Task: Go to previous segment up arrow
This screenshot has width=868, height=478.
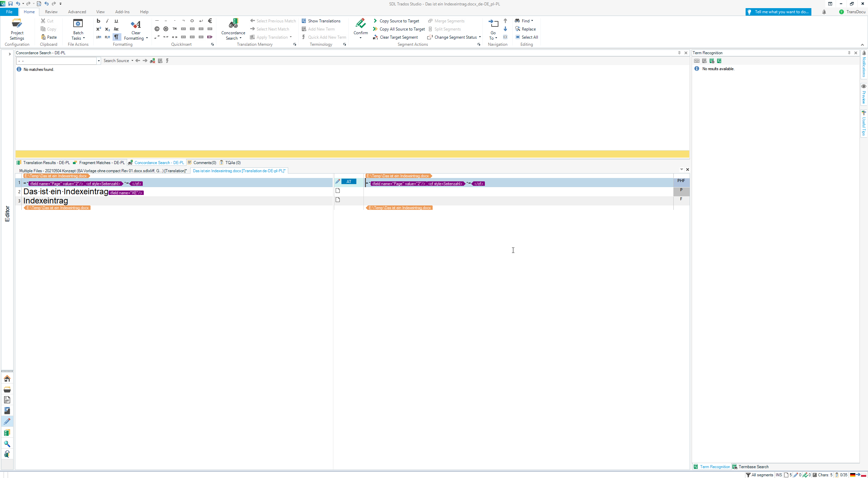Action: [505, 21]
